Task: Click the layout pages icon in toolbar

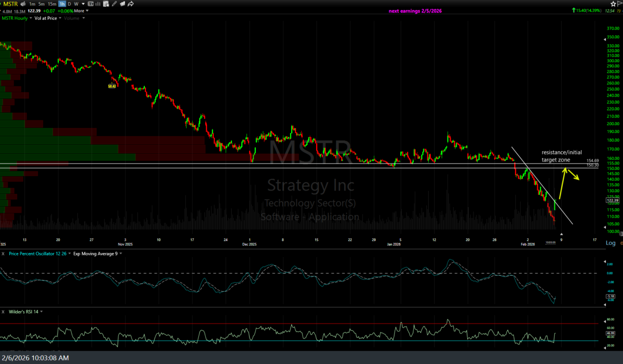Action: tap(123, 4)
